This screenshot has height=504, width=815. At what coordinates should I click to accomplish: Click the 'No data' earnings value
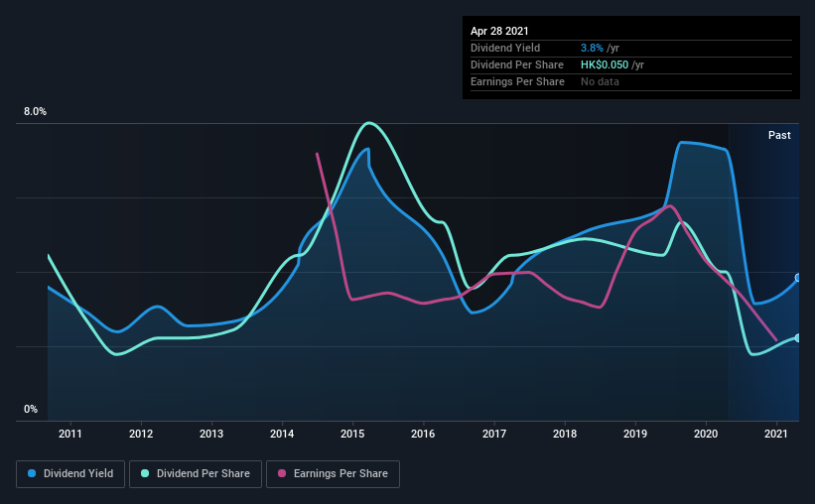pyautogui.click(x=600, y=81)
